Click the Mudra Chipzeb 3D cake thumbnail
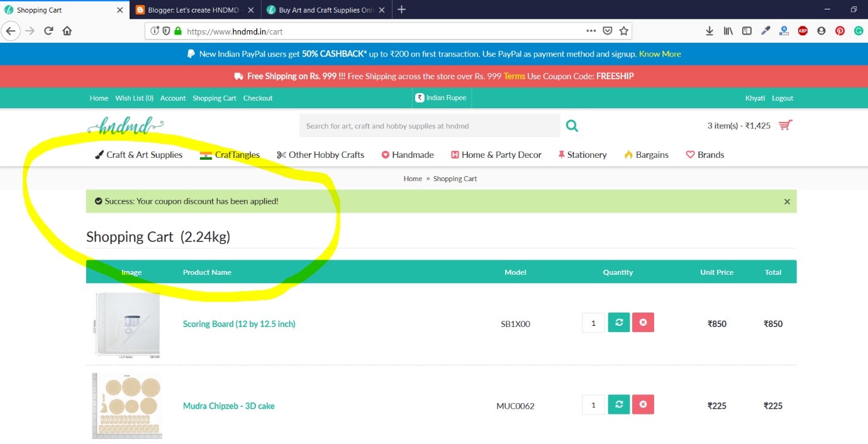The width and height of the screenshot is (868, 444). click(127, 406)
